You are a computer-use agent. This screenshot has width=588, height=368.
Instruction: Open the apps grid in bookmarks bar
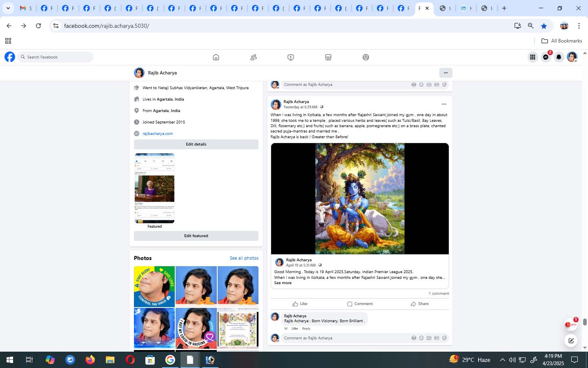click(8, 41)
